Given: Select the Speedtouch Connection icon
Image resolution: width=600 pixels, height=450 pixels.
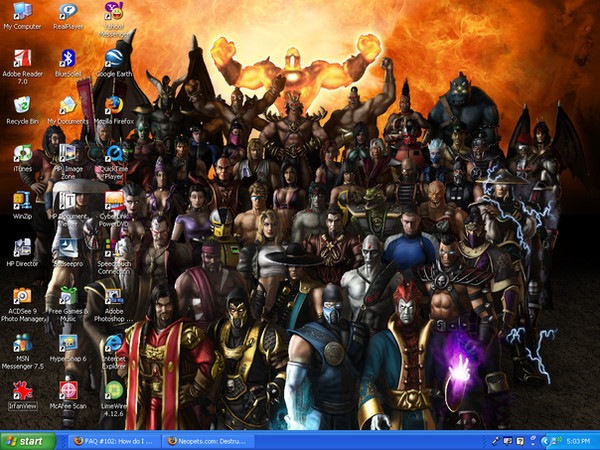Looking at the screenshot, I should click(114, 256).
